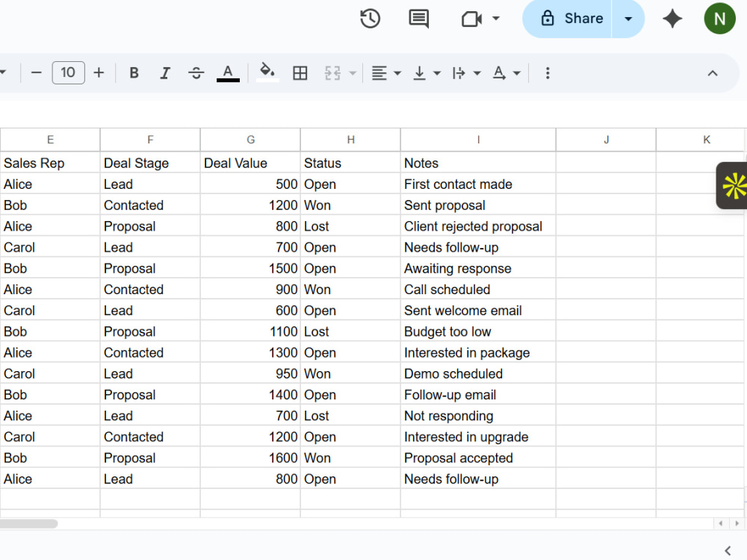Open the comments panel icon
747x560 pixels.
point(419,19)
